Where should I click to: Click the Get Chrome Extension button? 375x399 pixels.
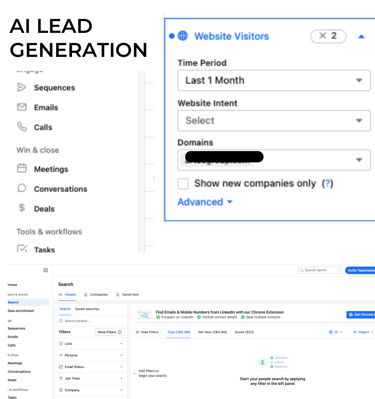pyautogui.click(x=361, y=315)
